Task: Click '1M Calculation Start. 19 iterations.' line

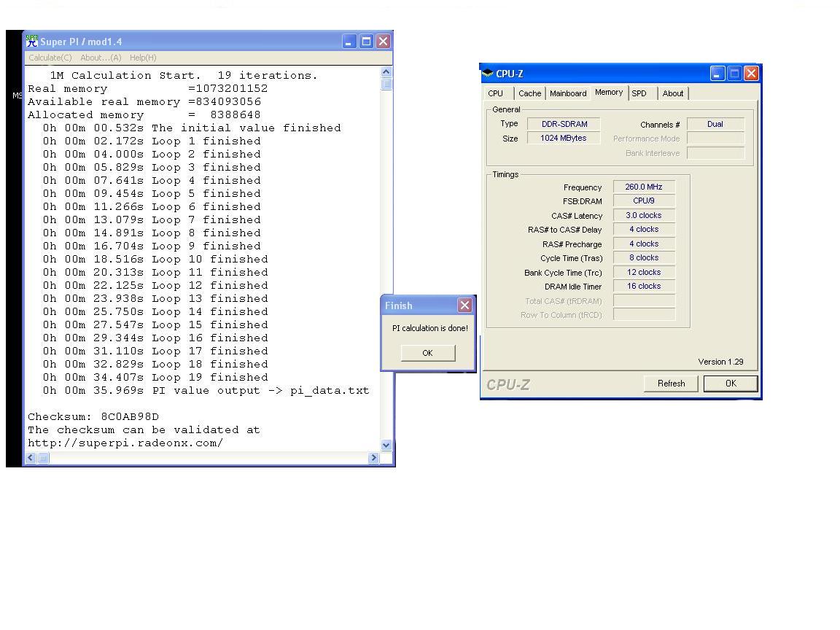Action: click(x=184, y=76)
